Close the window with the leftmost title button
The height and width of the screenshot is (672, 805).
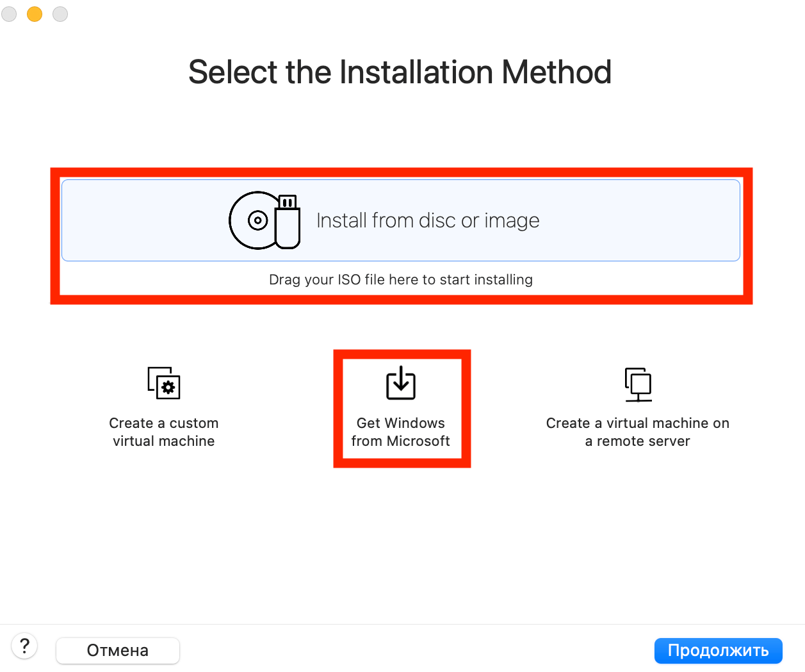9,14
